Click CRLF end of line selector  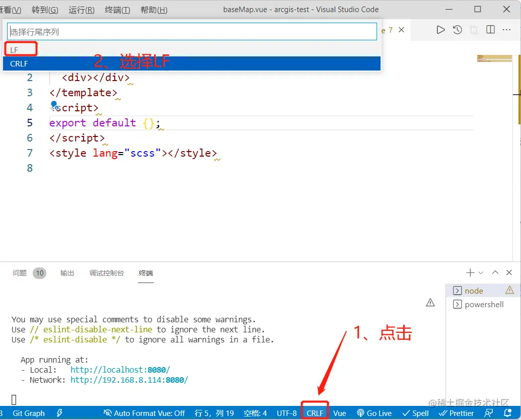coord(315,413)
